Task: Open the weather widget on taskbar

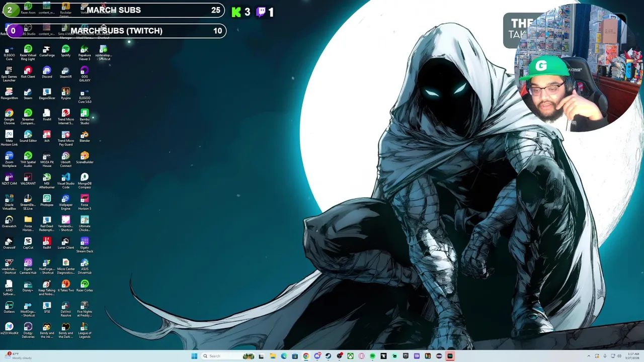Action: [x=18, y=356]
